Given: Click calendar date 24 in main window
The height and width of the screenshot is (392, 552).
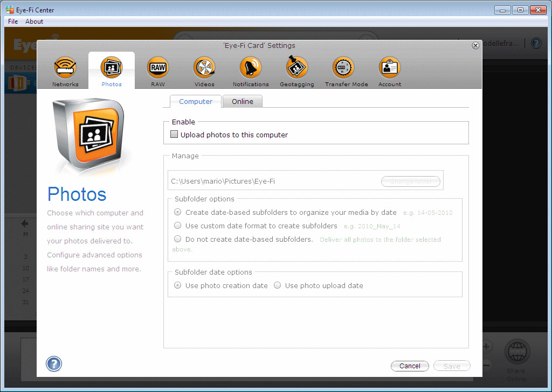Looking at the screenshot, I should point(25,291).
